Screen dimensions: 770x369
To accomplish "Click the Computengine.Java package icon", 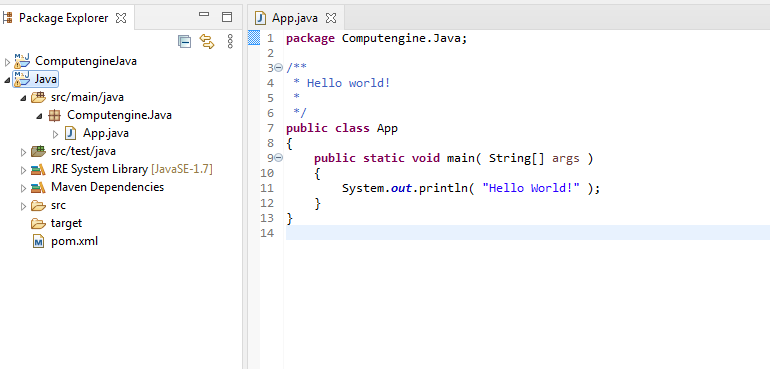I will 55,115.
